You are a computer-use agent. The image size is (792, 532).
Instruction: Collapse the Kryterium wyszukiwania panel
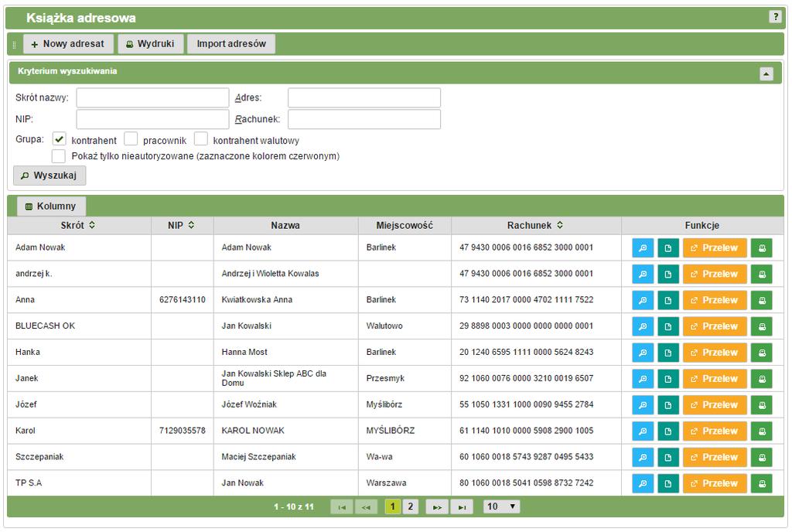766,74
